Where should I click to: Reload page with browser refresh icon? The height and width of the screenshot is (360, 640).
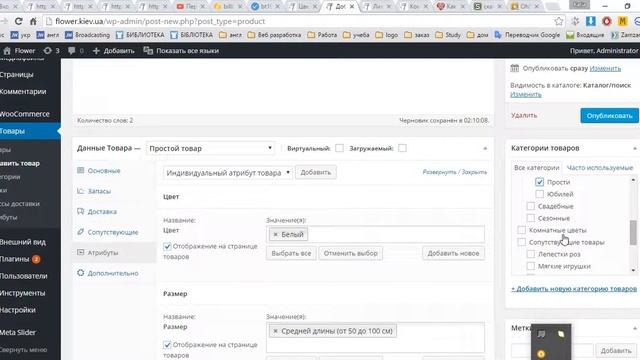[18, 21]
